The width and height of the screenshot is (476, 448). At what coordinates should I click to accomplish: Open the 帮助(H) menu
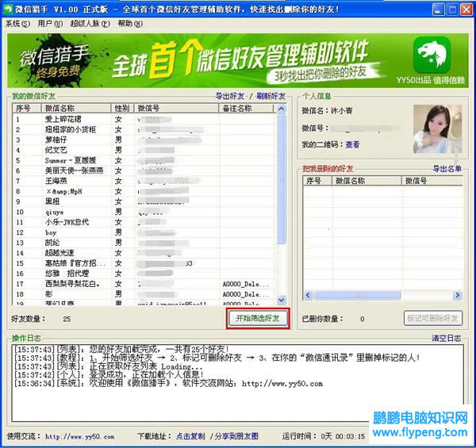130,24
